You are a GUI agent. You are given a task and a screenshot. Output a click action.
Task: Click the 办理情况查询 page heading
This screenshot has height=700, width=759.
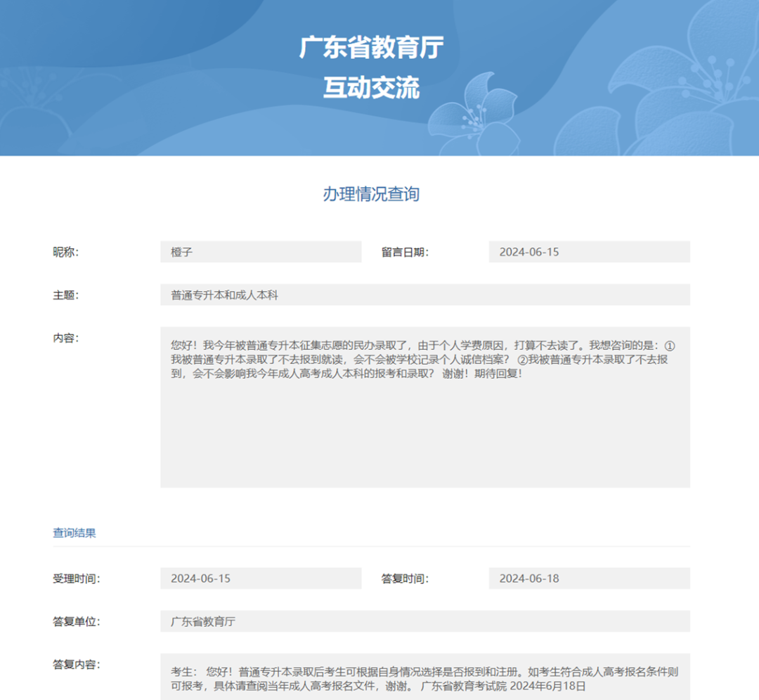tap(371, 194)
